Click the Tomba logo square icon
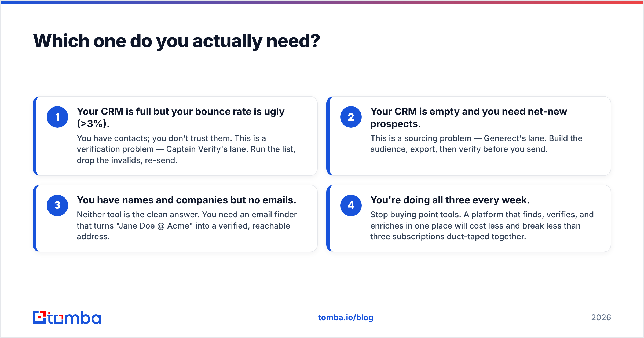This screenshot has width=644, height=338. (x=39, y=317)
